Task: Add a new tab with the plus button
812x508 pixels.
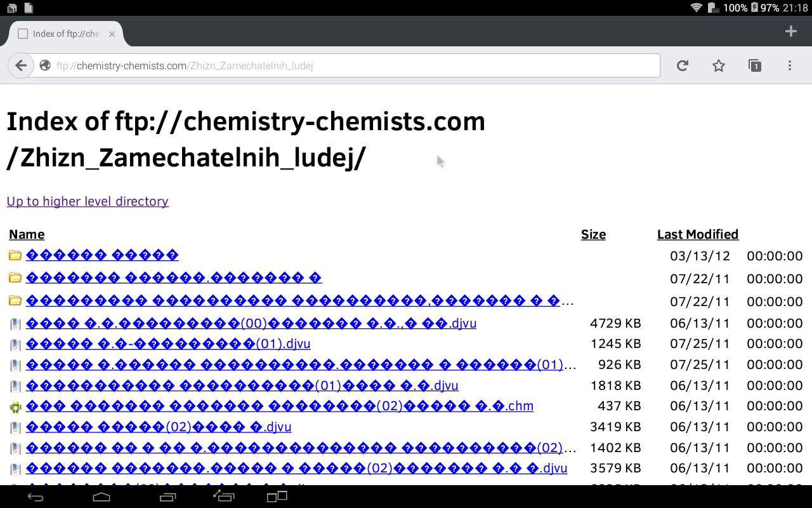Action: tap(790, 32)
